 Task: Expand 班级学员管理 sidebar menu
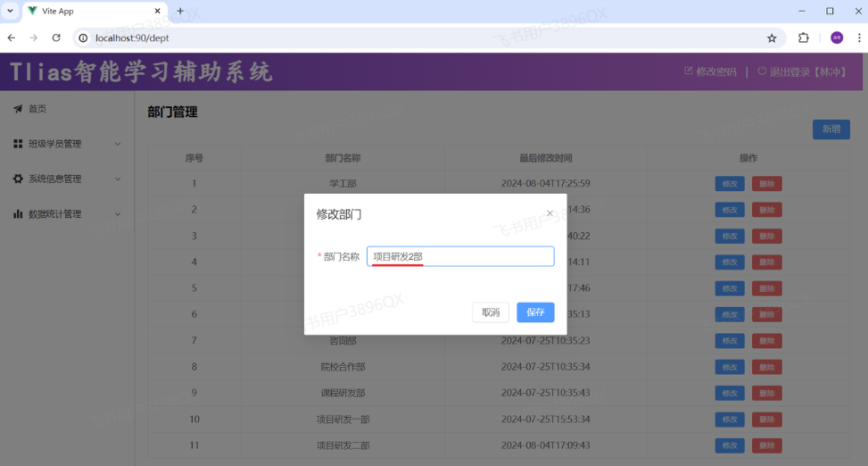pos(67,144)
